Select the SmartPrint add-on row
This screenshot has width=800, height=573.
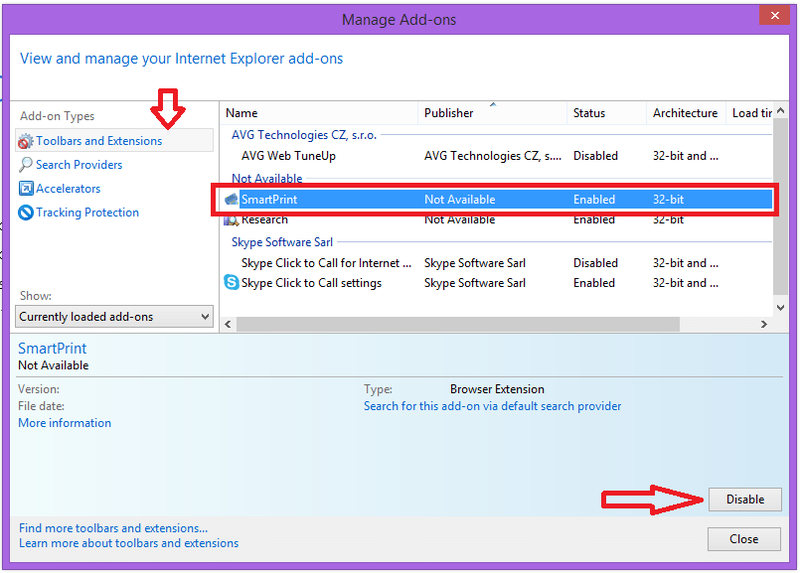497,200
